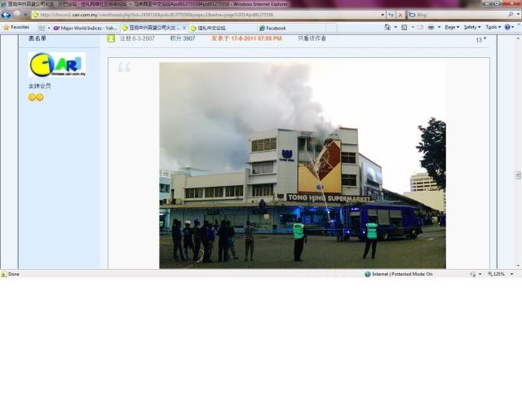Image resolution: width=522 pixels, height=420 pixels.
Task: Switch to the Facebook tab
Action: click(276, 28)
